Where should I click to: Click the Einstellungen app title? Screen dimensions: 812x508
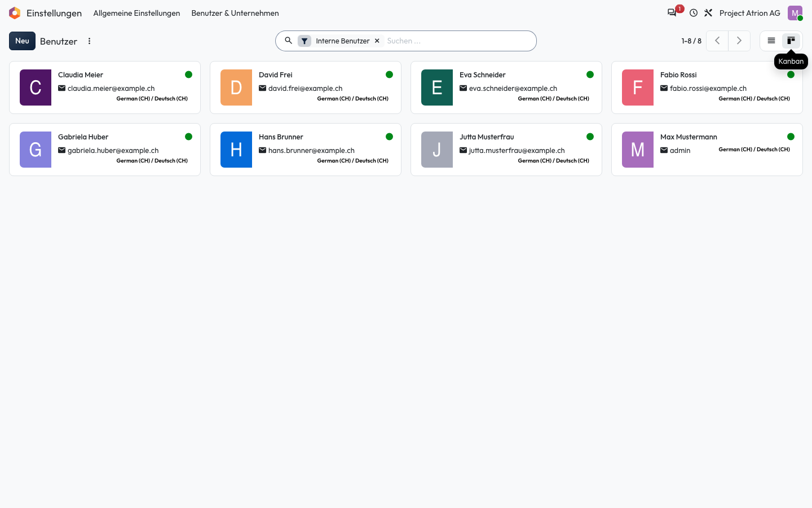pos(54,13)
